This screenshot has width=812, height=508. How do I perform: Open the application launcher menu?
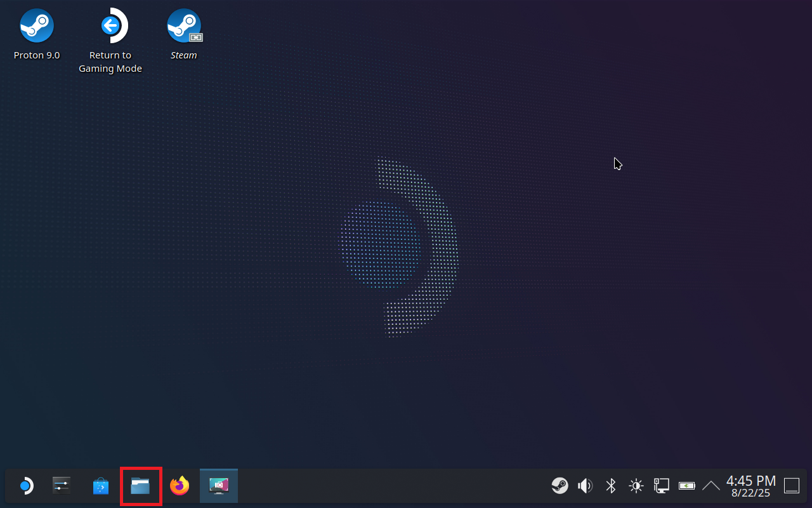click(x=25, y=486)
